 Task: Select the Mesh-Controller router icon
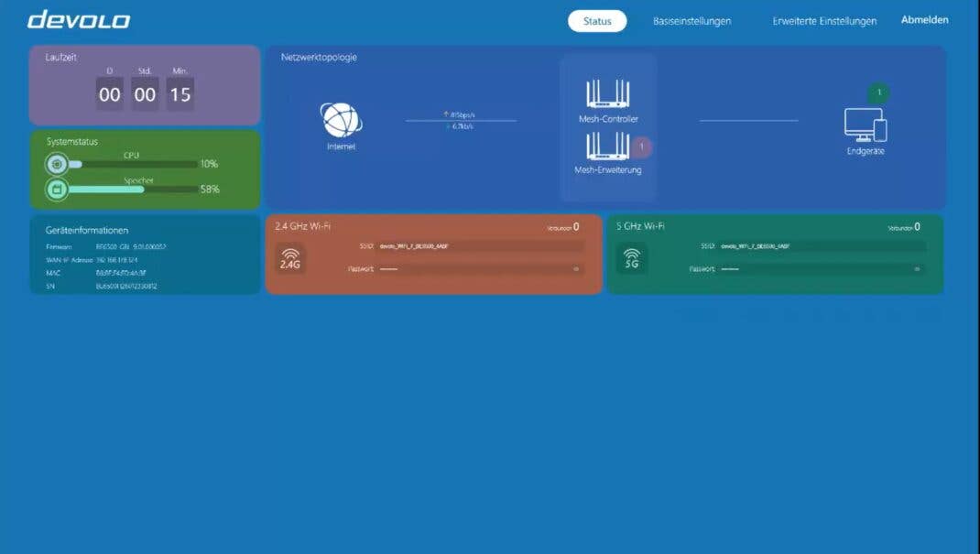click(607, 93)
